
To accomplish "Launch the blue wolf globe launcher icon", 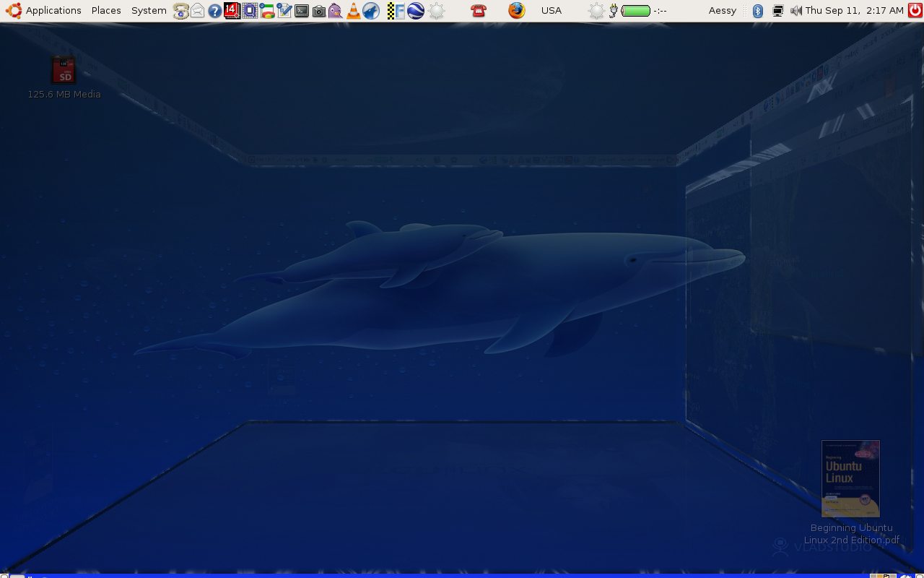I will [x=371, y=11].
